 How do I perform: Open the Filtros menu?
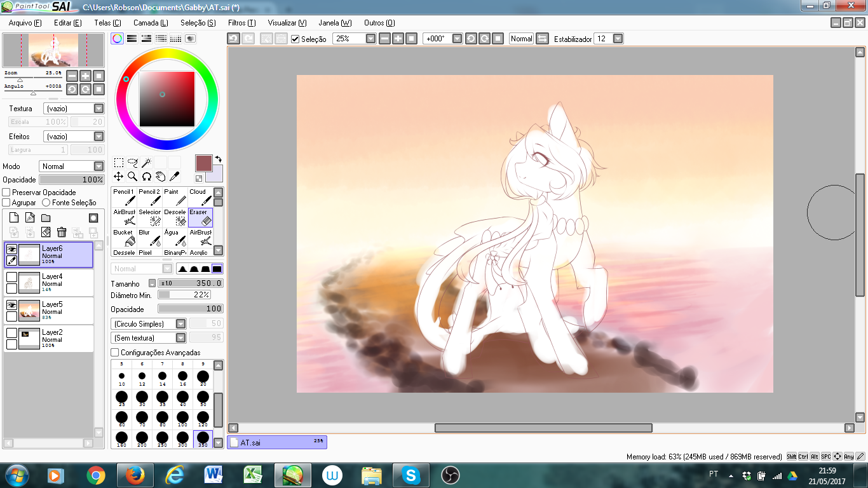(241, 23)
